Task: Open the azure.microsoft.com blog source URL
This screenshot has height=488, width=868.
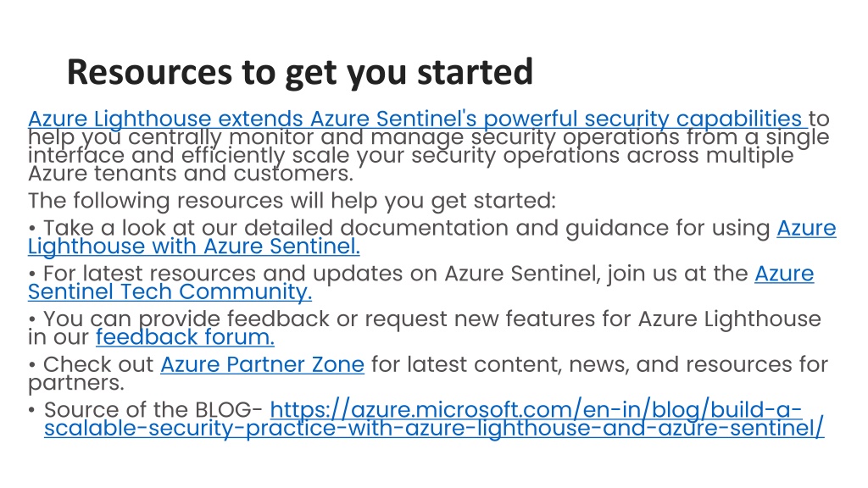Action: click(x=434, y=419)
